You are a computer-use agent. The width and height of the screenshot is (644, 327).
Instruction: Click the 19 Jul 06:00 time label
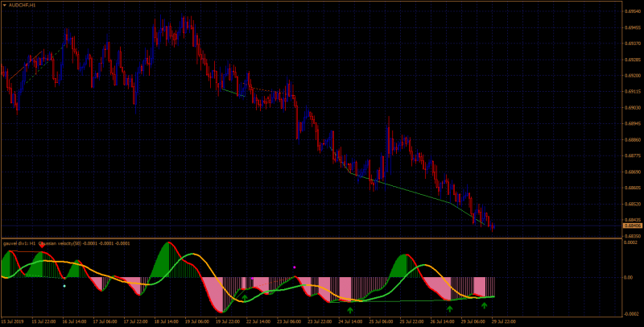[x=197, y=321]
